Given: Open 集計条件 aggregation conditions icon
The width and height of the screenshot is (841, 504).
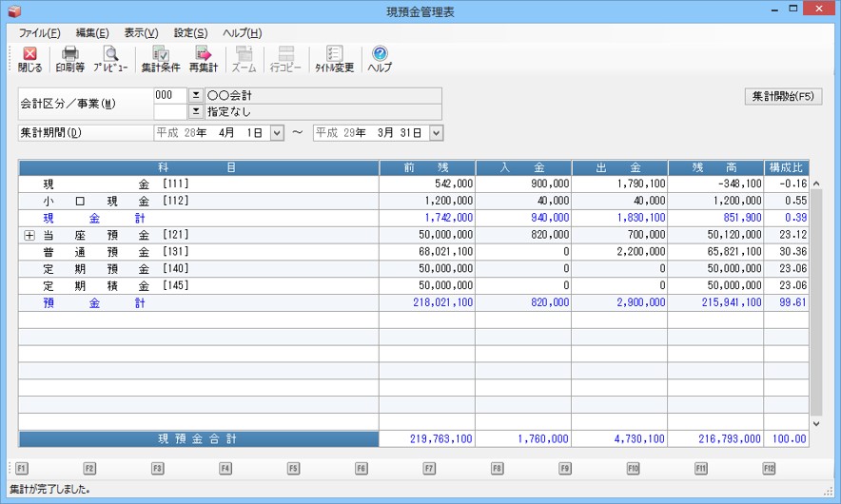Looking at the screenshot, I should click(160, 59).
